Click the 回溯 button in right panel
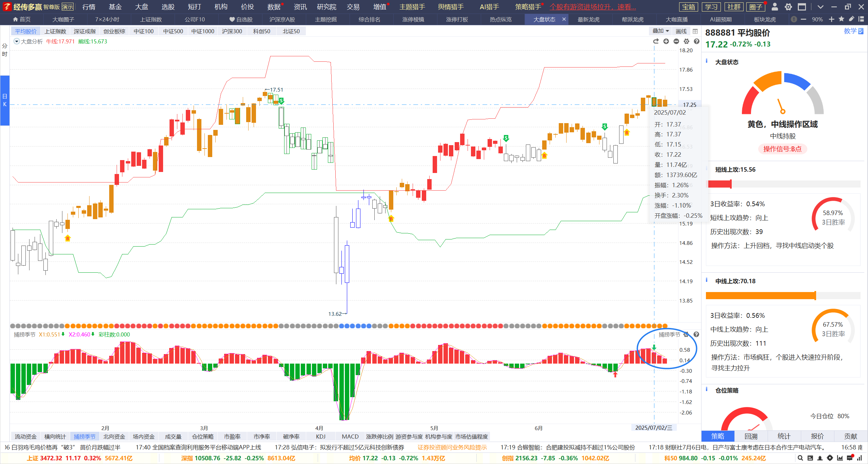The width and height of the screenshot is (868, 464). pos(751,436)
